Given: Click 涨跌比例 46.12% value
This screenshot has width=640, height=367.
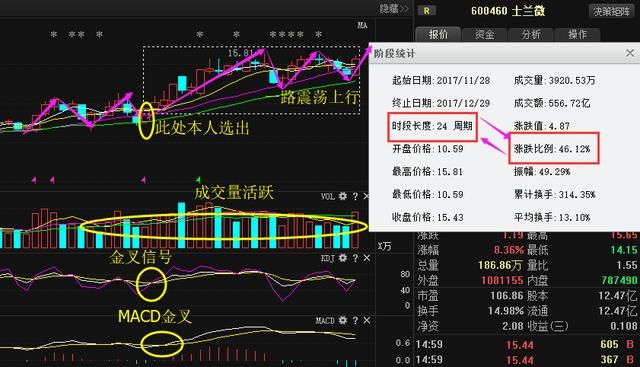Looking at the screenshot, I should (x=552, y=149).
